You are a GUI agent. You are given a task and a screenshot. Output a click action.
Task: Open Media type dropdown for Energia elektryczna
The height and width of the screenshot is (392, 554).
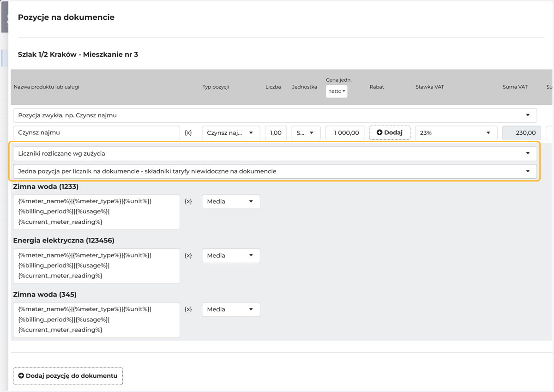click(231, 255)
